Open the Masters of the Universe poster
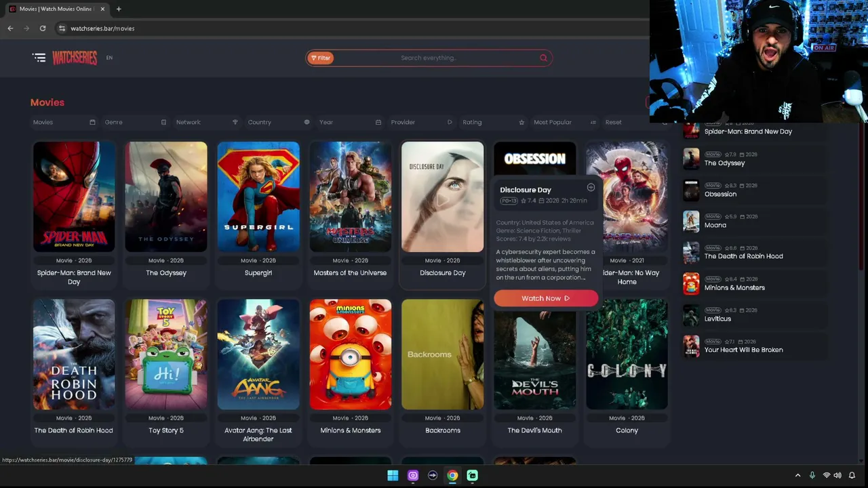 (351, 197)
